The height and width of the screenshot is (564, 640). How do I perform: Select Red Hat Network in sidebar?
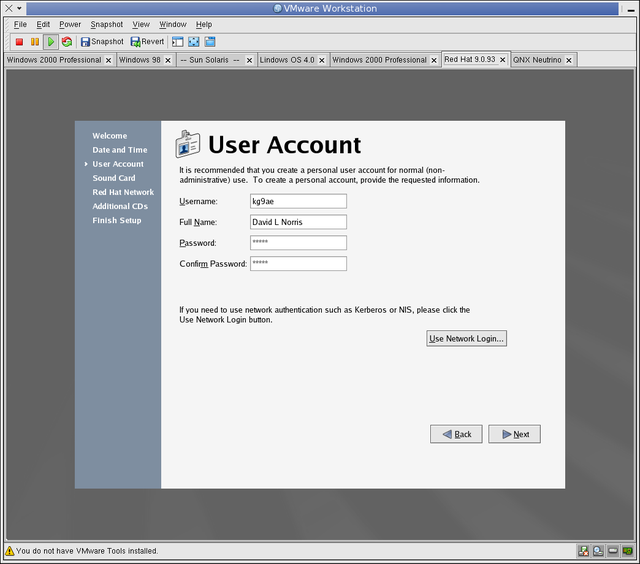pos(123,192)
